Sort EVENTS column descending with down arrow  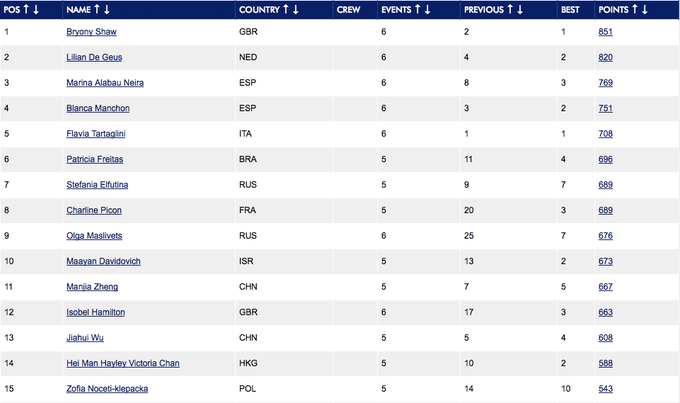428,10
